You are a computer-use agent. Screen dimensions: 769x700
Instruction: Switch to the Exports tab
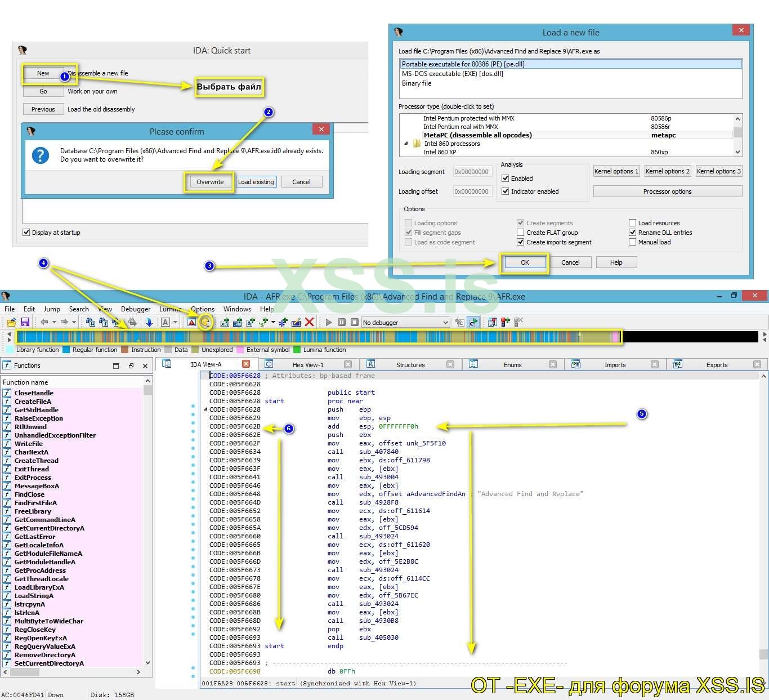[717, 364]
